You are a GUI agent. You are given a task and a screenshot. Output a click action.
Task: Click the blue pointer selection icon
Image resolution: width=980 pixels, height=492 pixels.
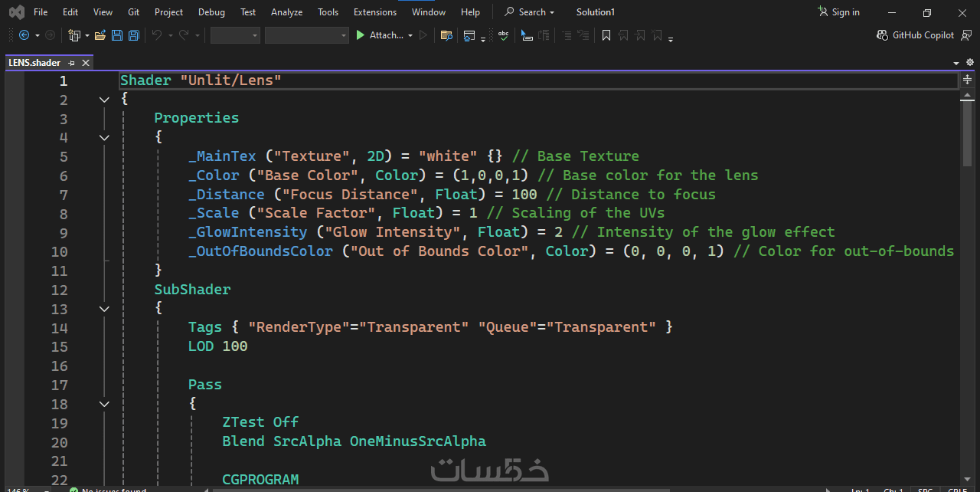(x=527, y=35)
